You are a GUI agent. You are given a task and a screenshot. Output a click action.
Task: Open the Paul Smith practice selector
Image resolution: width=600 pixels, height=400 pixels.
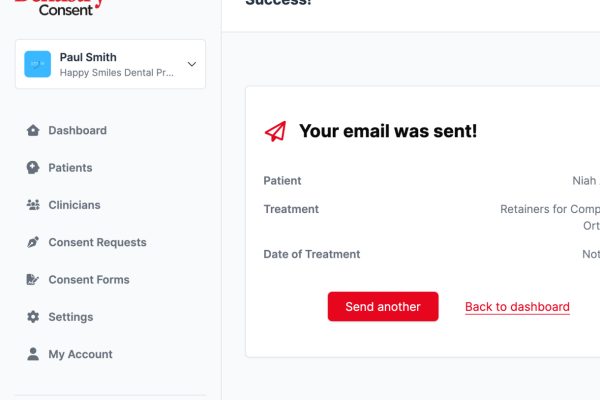110,64
